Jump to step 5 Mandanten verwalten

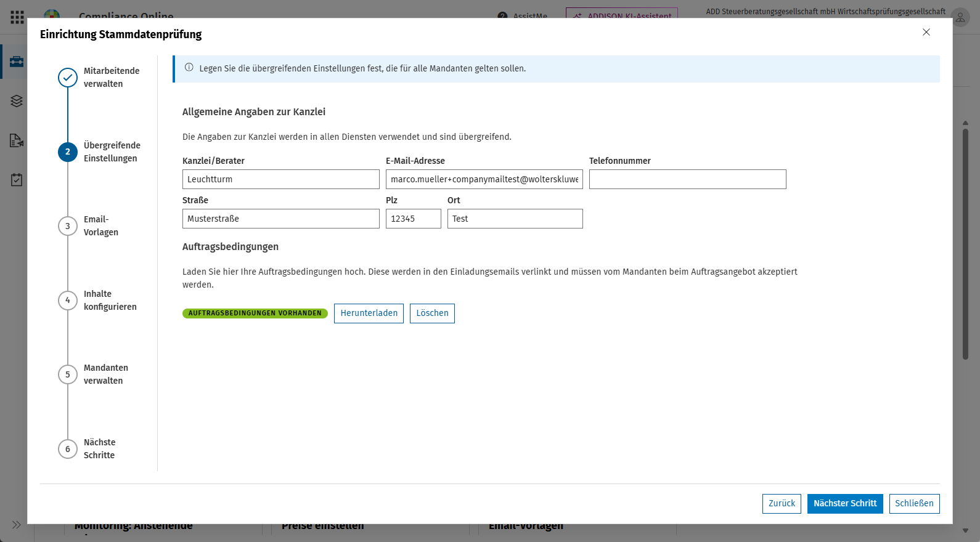pyautogui.click(x=94, y=374)
